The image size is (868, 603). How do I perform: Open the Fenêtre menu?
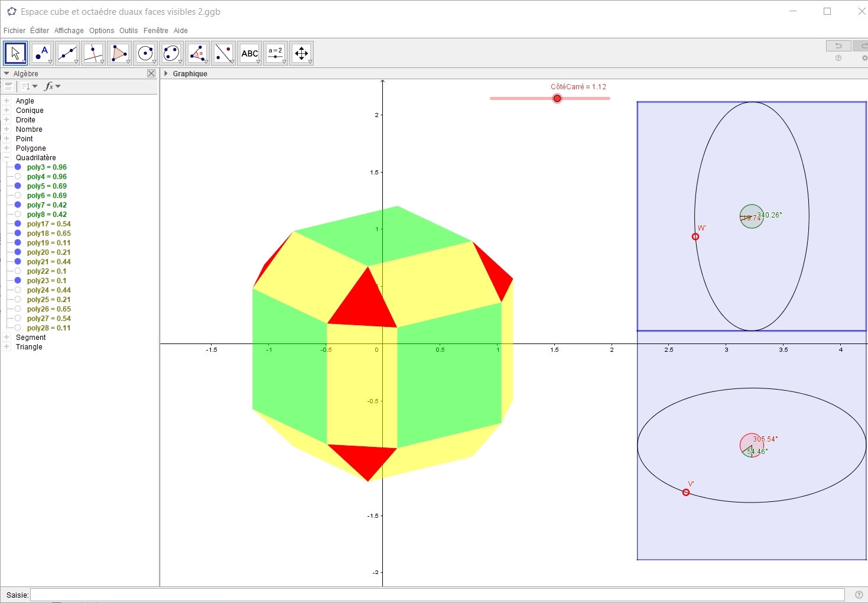(x=156, y=31)
